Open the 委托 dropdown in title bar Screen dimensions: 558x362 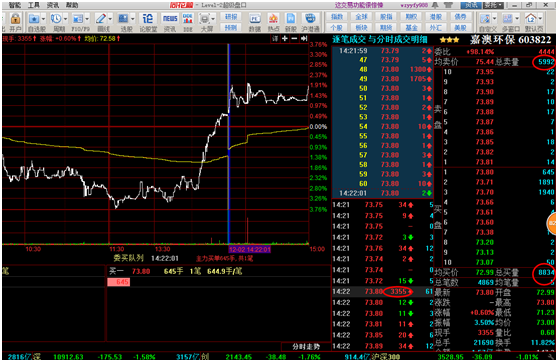click(493, 5)
